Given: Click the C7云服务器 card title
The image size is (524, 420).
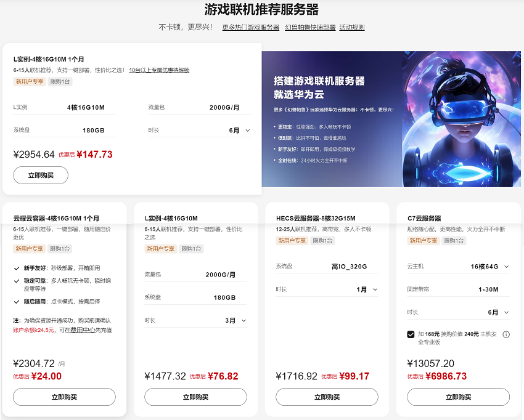Looking at the screenshot, I should [x=424, y=219].
